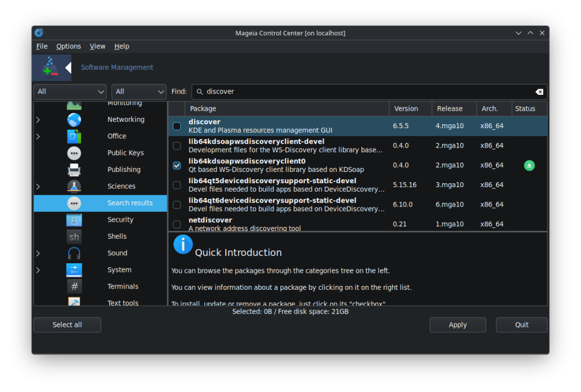Click the Select all button
This screenshot has height=392, width=581.
(67, 324)
